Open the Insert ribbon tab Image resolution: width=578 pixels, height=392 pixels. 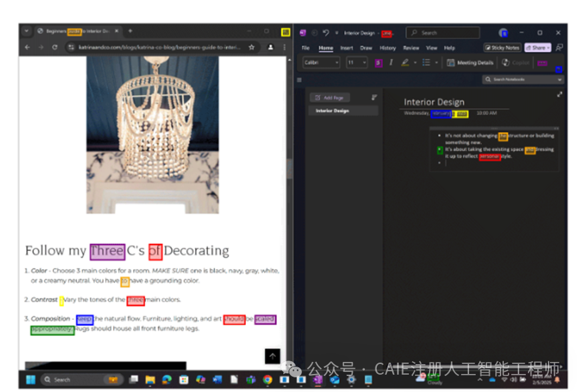coord(346,48)
